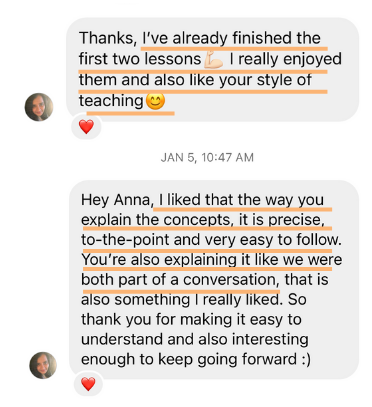
Task: Select the "JAN 5, 10:47 AM" timestamp
Action: coord(207,157)
